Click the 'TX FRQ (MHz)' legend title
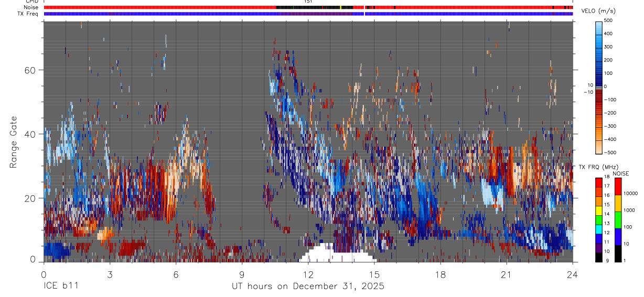The width and height of the screenshot is (644, 297). [598, 167]
